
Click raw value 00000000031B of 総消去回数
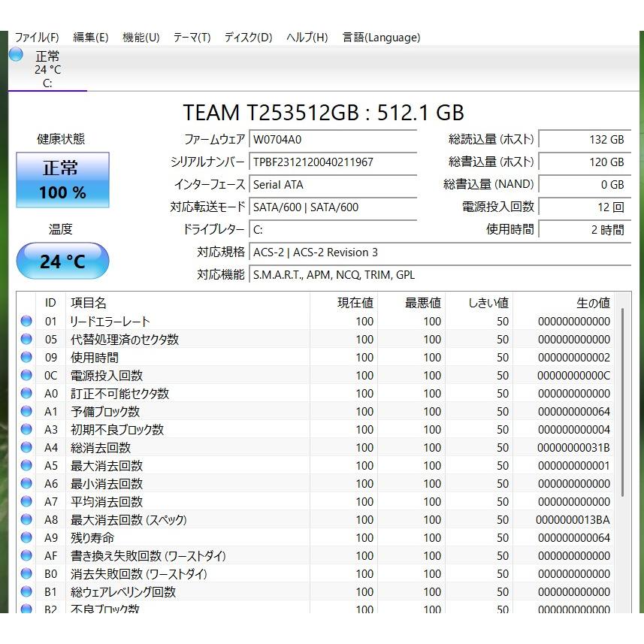pos(573,448)
